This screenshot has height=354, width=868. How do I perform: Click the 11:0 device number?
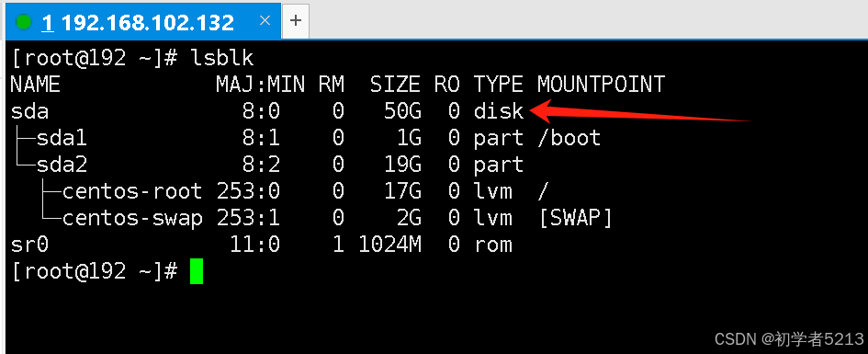pyautogui.click(x=254, y=245)
